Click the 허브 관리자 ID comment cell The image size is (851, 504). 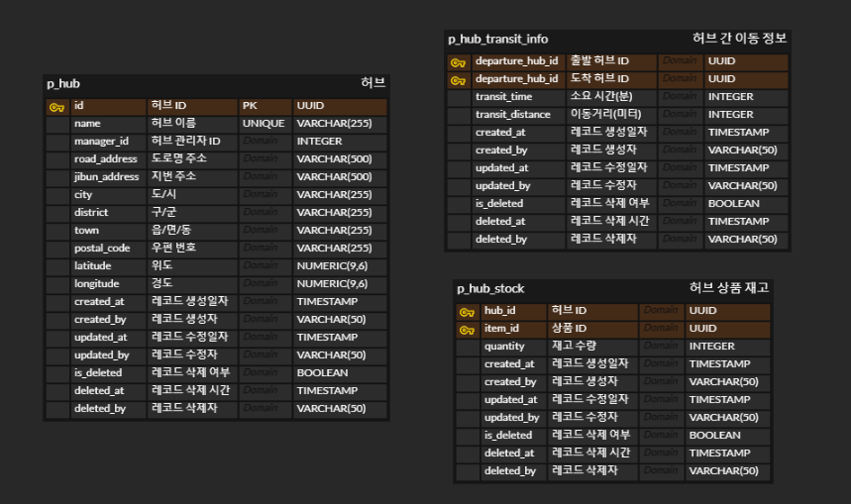point(192,142)
